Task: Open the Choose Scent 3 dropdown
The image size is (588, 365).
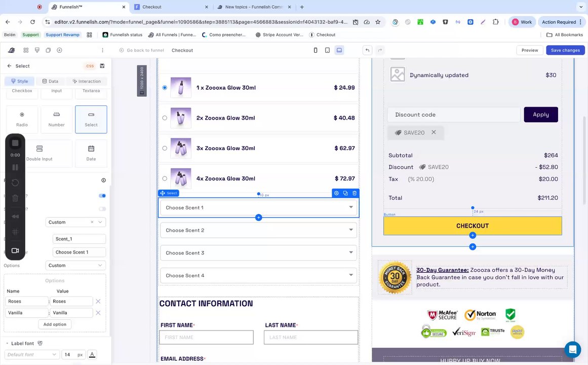Action: (259, 253)
